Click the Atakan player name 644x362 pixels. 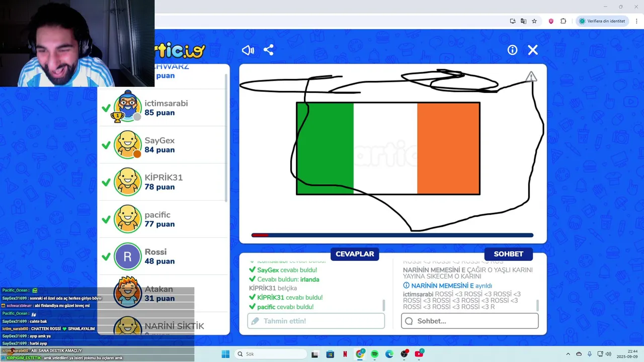point(158,289)
